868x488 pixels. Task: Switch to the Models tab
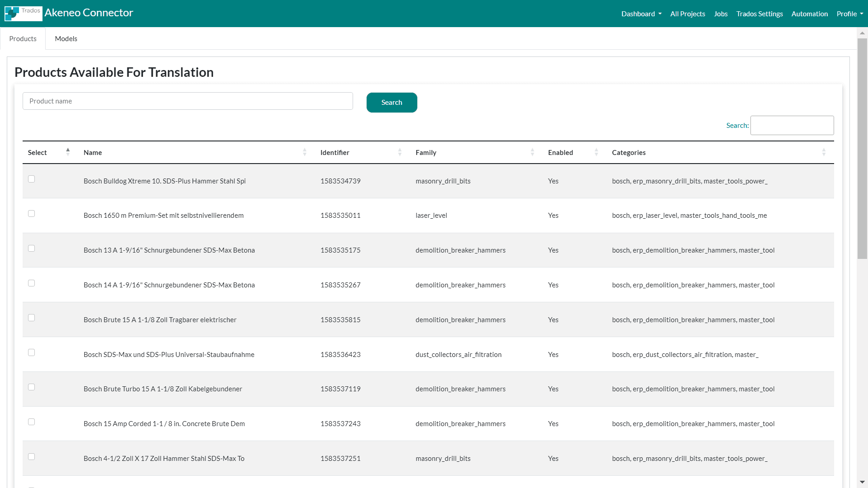(x=66, y=39)
